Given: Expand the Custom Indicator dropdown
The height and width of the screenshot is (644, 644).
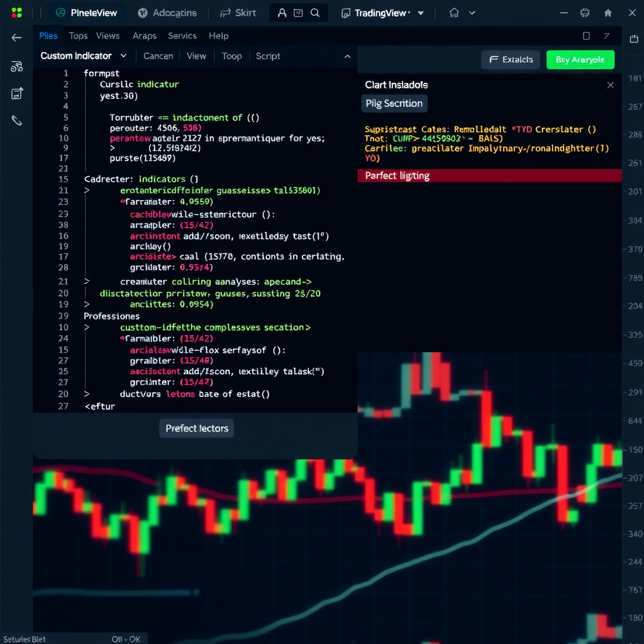Looking at the screenshot, I should click(123, 56).
